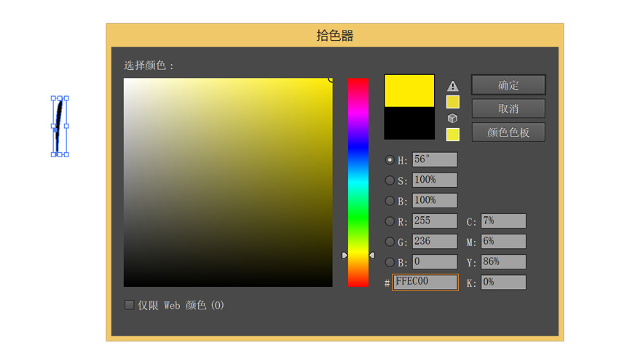
Task: Click the original black color preview
Action: [x=409, y=123]
